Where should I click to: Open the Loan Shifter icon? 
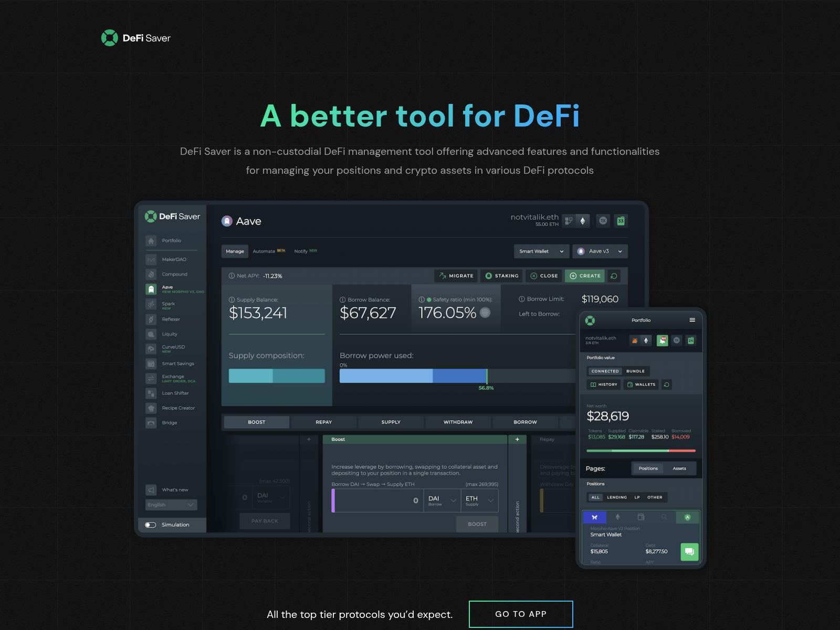[x=151, y=393]
